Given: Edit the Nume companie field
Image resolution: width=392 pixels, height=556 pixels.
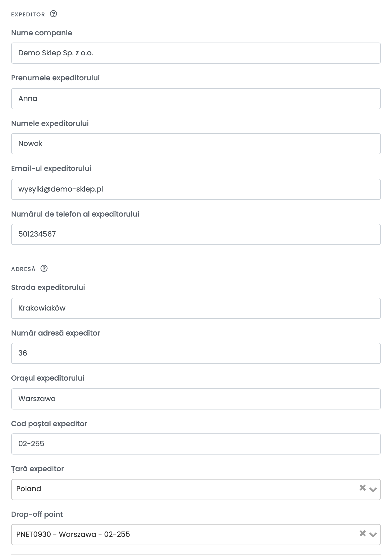Looking at the screenshot, I should pyautogui.click(x=196, y=53).
